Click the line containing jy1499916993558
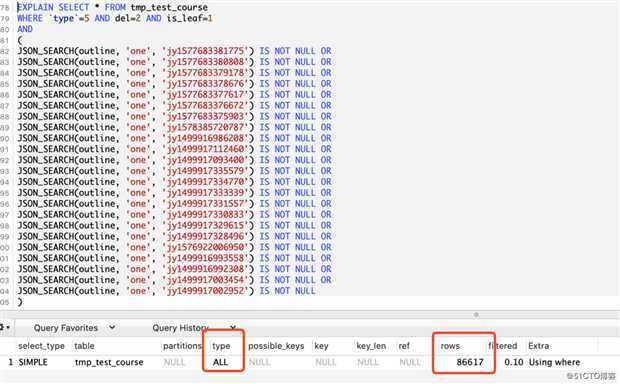 (174, 258)
